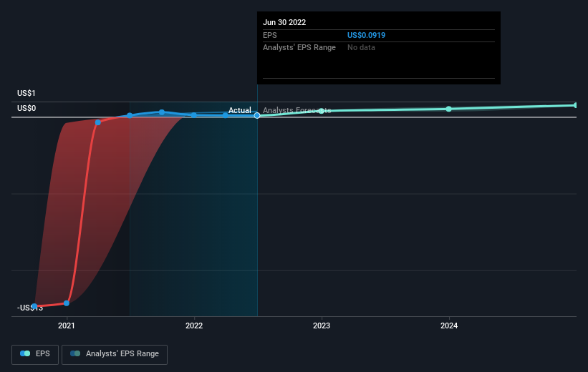588x372 pixels.
Task: Click the blue EPS point in early 2022
Action: 225,115
